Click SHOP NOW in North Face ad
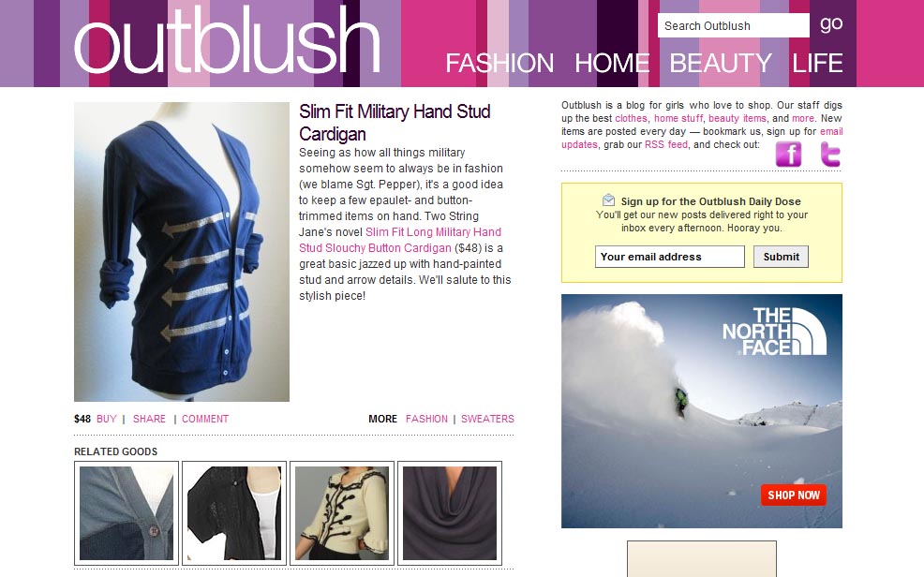This screenshot has height=577, width=924. pyautogui.click(x=793, y=496)
